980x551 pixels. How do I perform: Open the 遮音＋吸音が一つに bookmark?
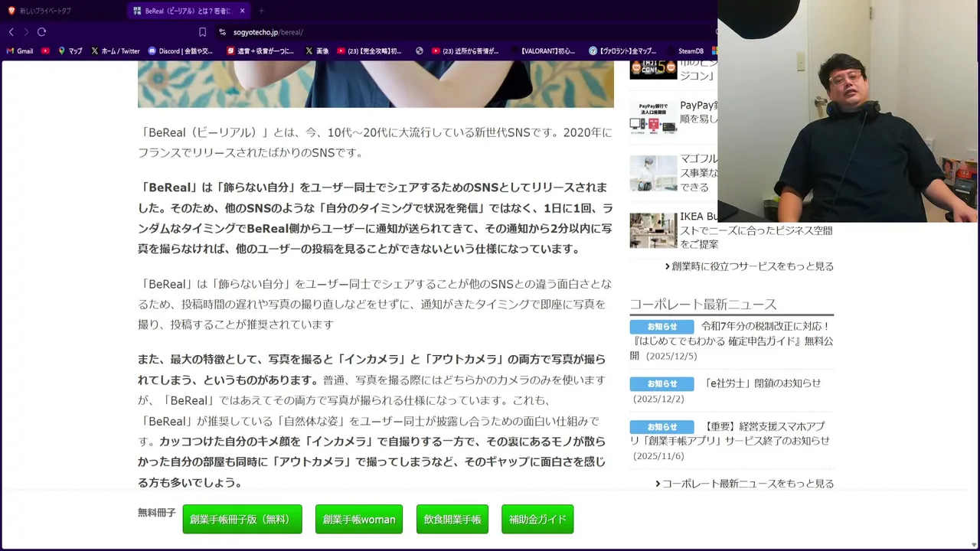(x=260, y=51)
